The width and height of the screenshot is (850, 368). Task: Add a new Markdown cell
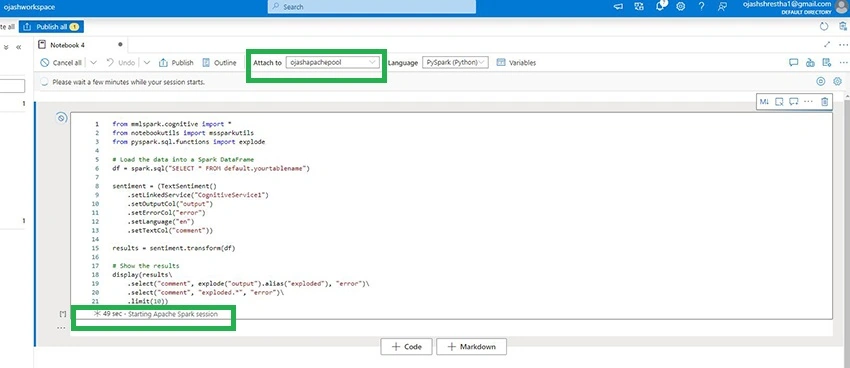(x=471, y=346)
